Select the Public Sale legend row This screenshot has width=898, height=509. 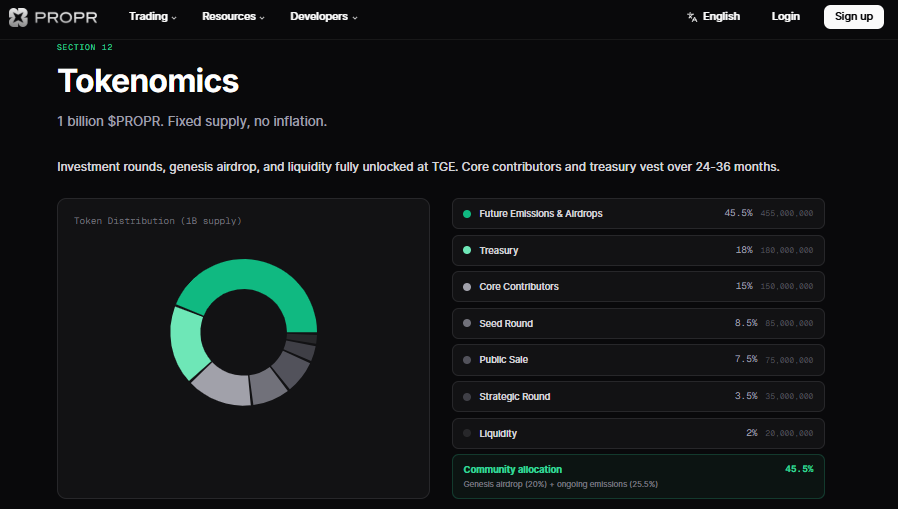tap(638, 360)
